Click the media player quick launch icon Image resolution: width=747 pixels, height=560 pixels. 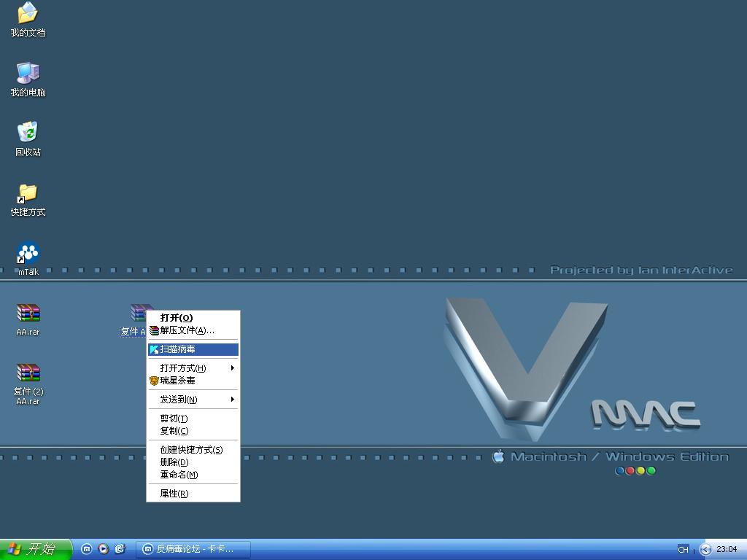pos(104,549)
